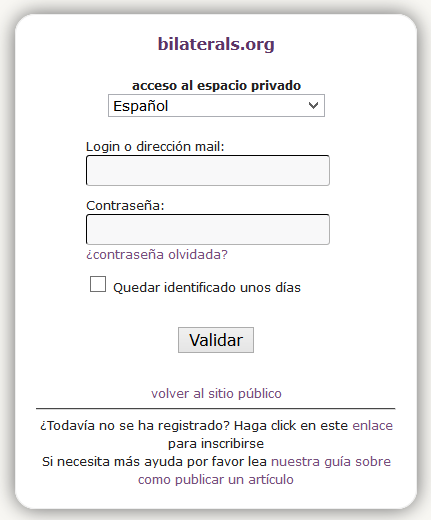Check the Quedar identificado unos días checkbox
The image size is (431, 520).
(x=98, y=284)
